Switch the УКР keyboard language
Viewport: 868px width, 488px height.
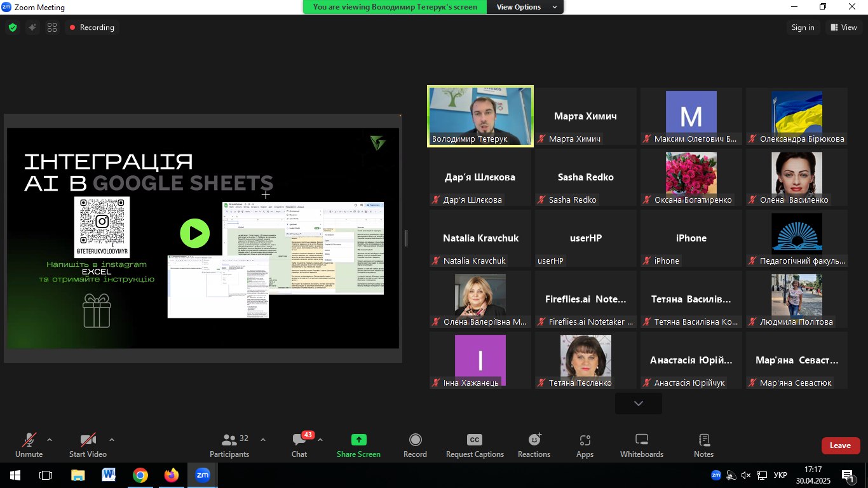(x=780, y=475)
